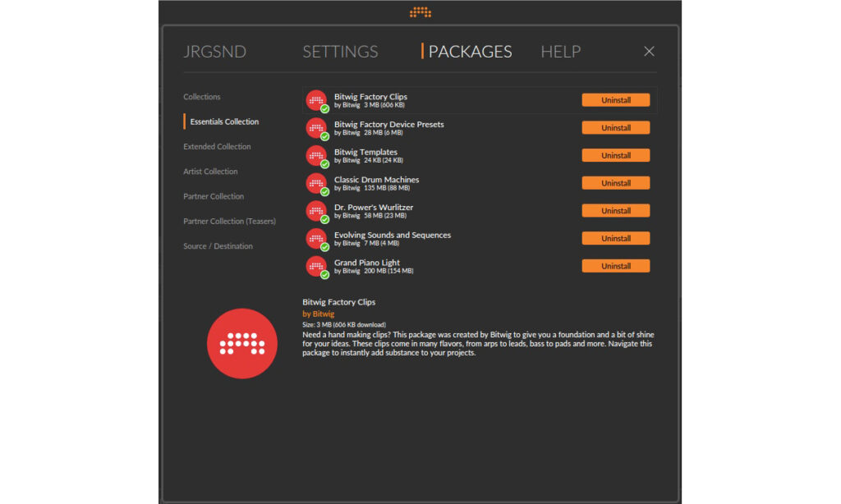Open the Source / Destination section

pos(218,246)
